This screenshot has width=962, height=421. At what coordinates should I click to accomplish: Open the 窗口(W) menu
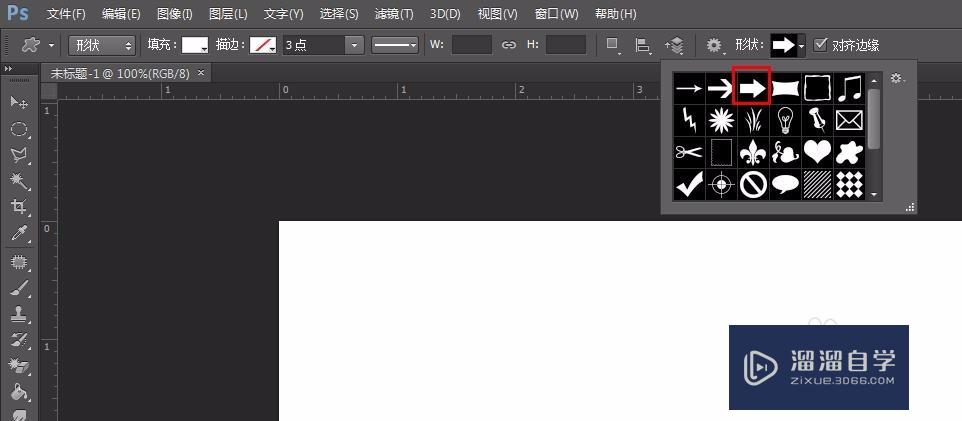click(x=556, y=14)
